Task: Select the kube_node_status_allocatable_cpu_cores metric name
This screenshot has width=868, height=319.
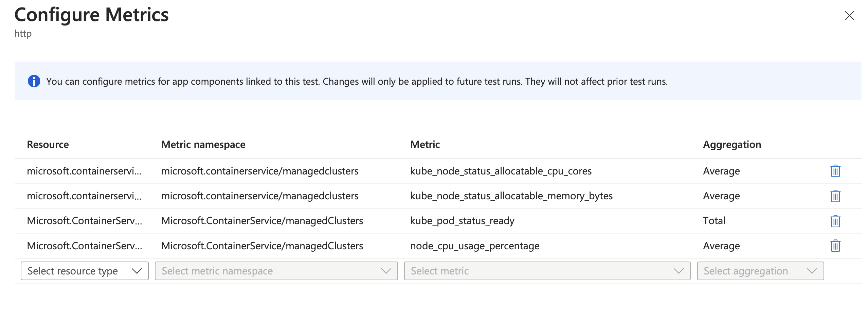Action: 501,171
